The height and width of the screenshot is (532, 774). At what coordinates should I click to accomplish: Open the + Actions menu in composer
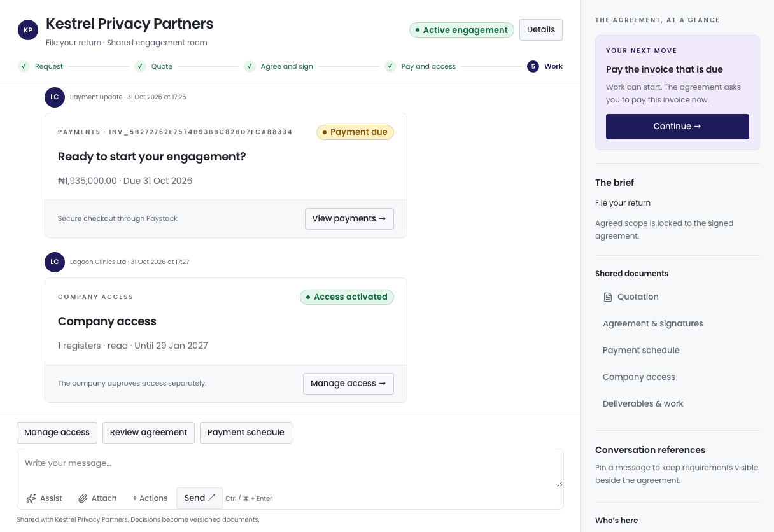tap(150, 498)
